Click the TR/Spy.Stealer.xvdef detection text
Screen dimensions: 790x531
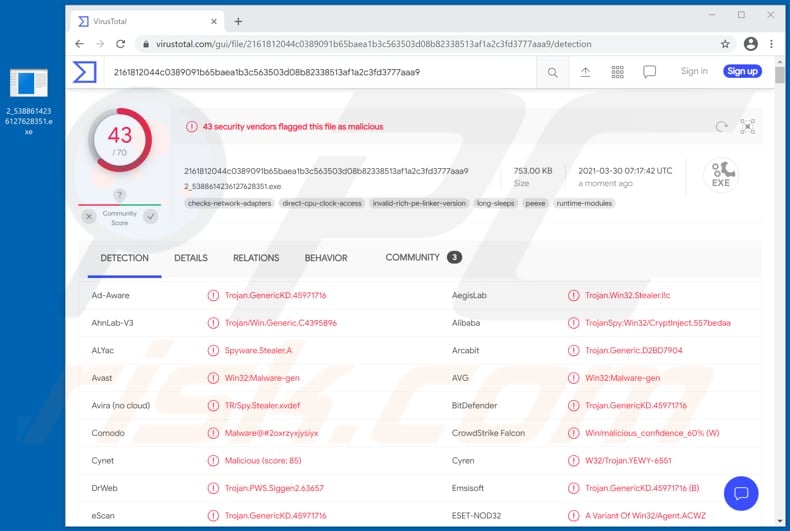[x=262, y=406]
